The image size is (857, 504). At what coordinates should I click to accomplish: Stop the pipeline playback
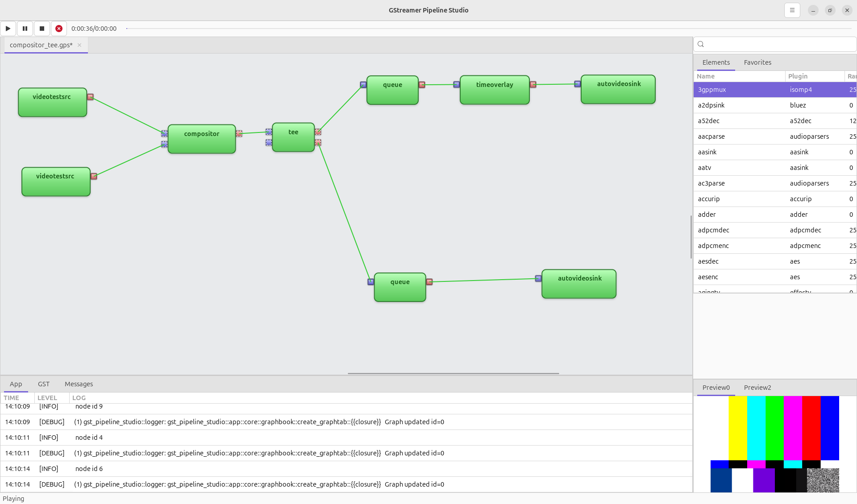pyautogui.click(x=42, y=28)
